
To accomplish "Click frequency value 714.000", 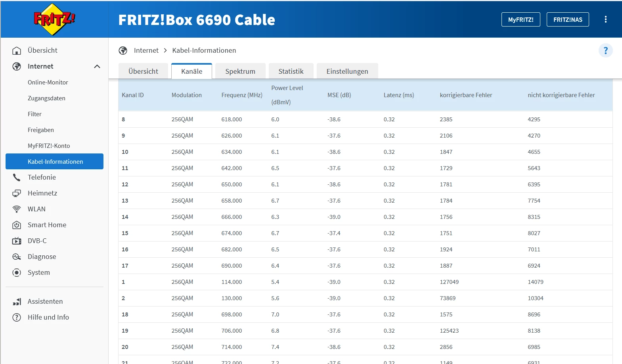I will [232, 347].
